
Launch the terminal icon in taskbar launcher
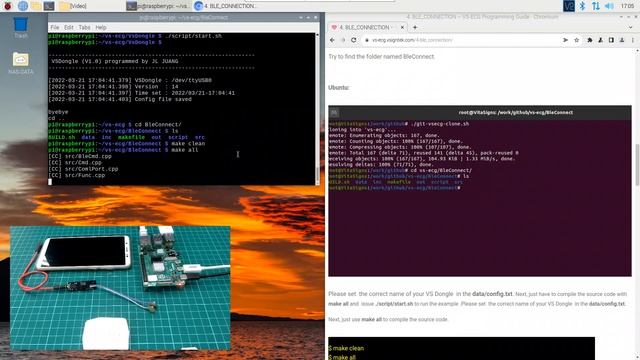(x=49, y=6)
